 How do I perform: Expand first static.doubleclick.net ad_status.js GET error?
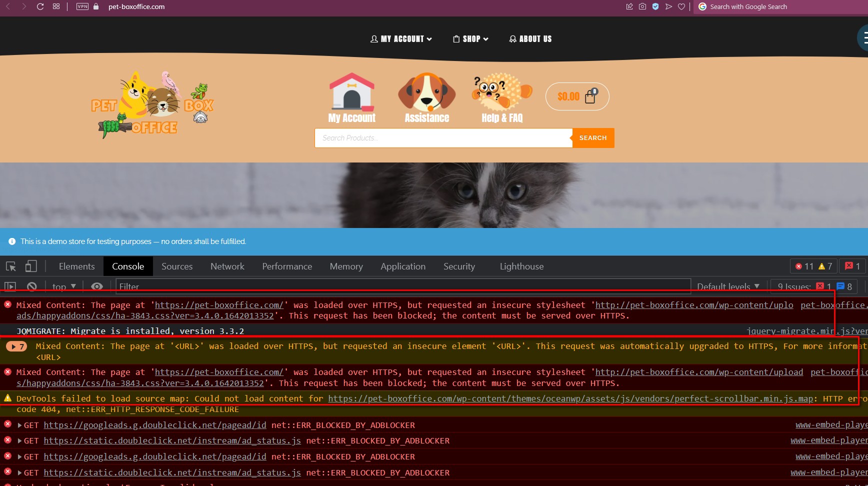pyautogui.click(x=20, y=441)
